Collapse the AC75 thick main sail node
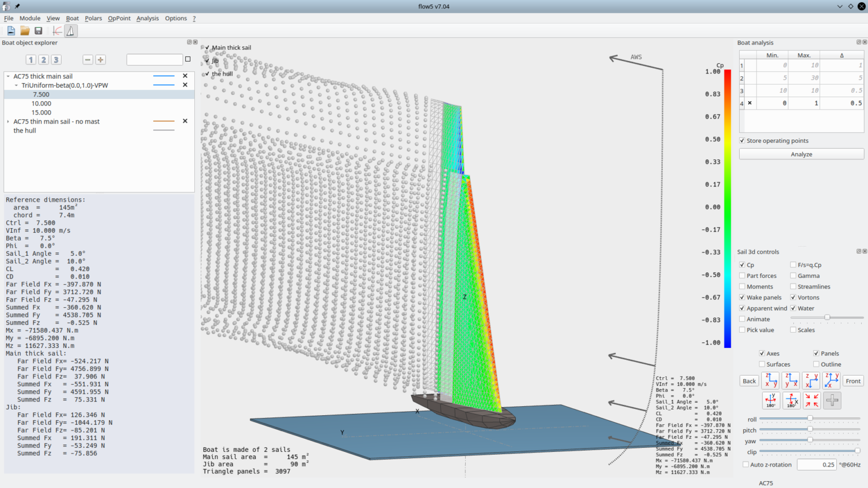 [x=8, y=76]
